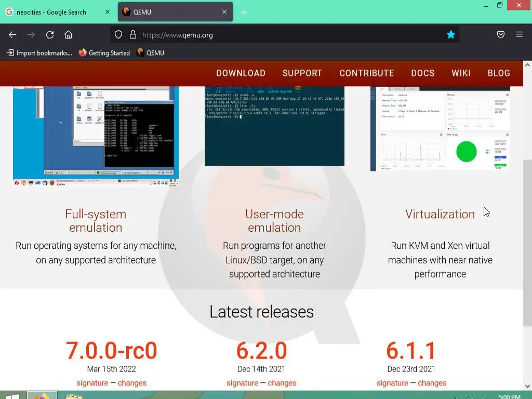532x399 pixels.
Task: Open signature link for 7.0.0-rc0
Action: (x=92, y=383)
